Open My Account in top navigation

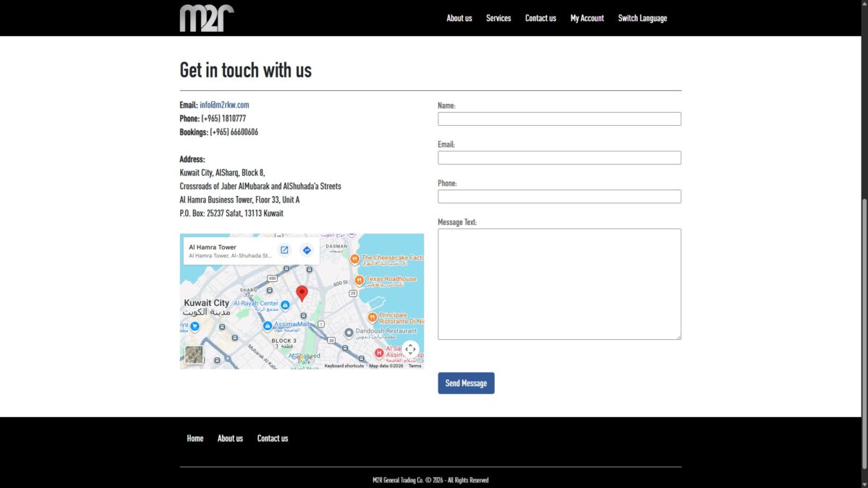(587, 18)
